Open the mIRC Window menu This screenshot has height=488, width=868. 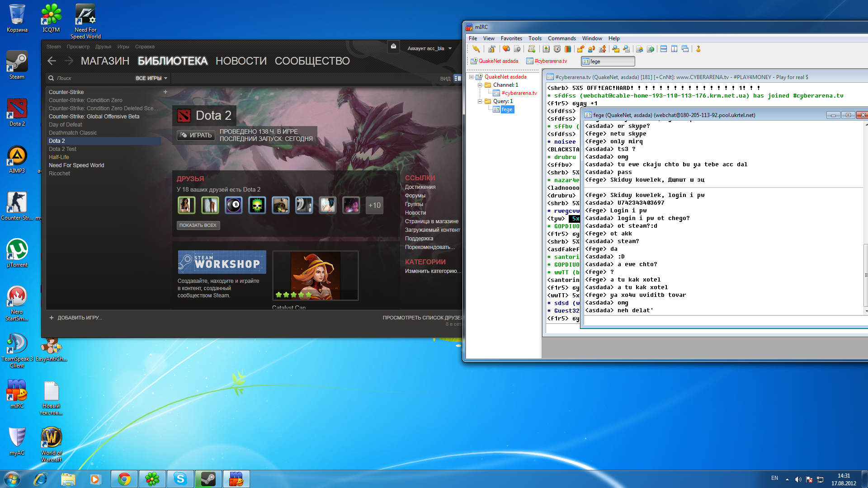click(592, 38)
